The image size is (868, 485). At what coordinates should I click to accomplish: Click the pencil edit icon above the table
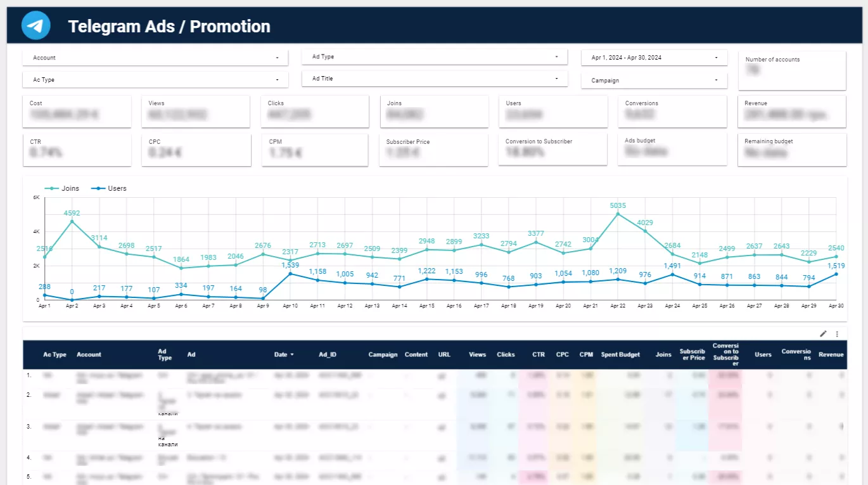pos(823,333)
